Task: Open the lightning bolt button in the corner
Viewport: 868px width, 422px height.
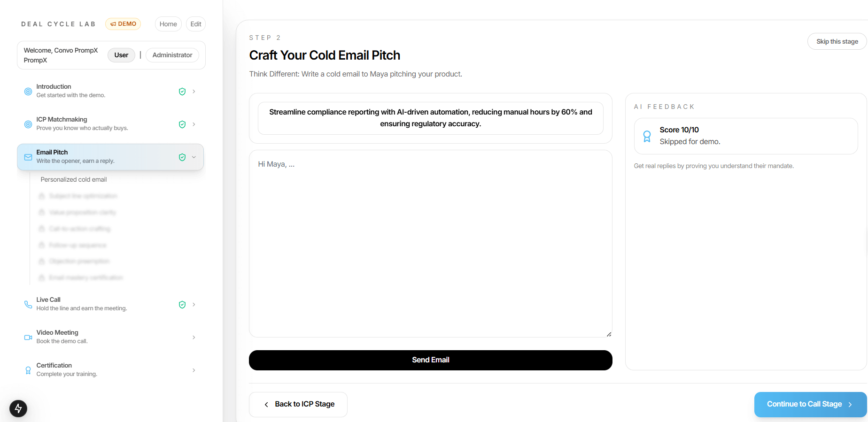Action: pyautogui.click(x=18, y=408)
